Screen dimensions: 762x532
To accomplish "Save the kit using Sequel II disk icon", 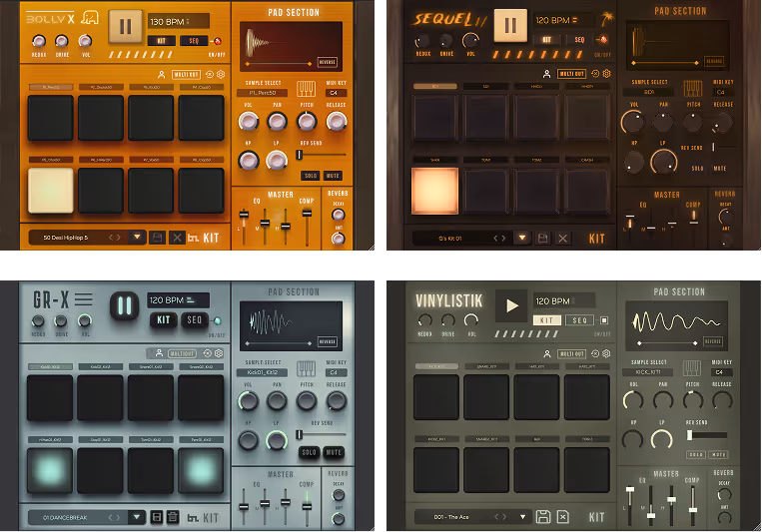I will [543, 239].
